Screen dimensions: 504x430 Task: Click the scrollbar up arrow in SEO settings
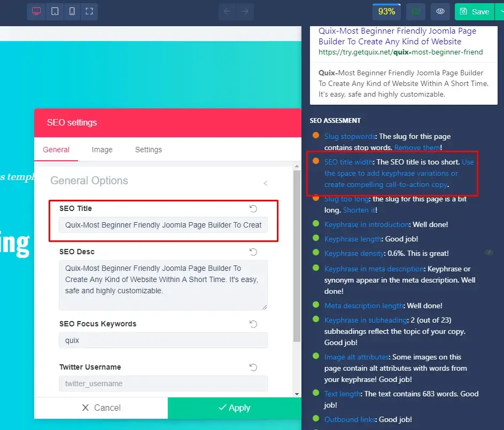pos(297,166)
